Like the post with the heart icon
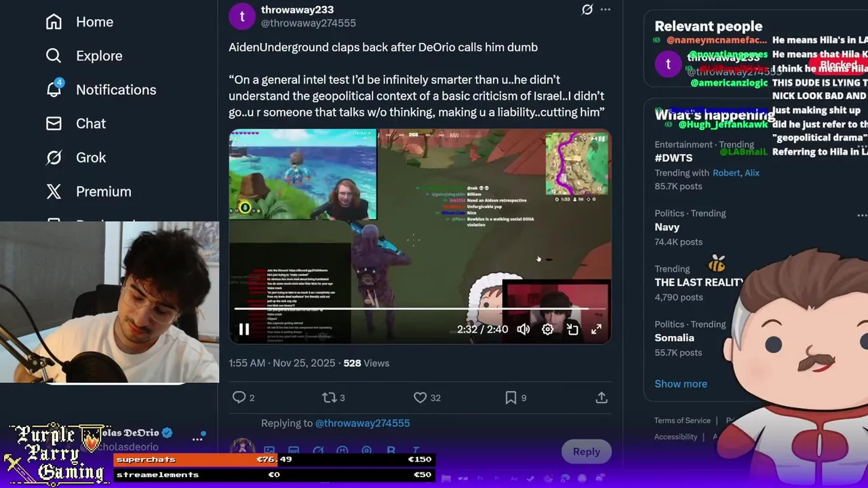868x488 pixels. click(x=420, y=398)
